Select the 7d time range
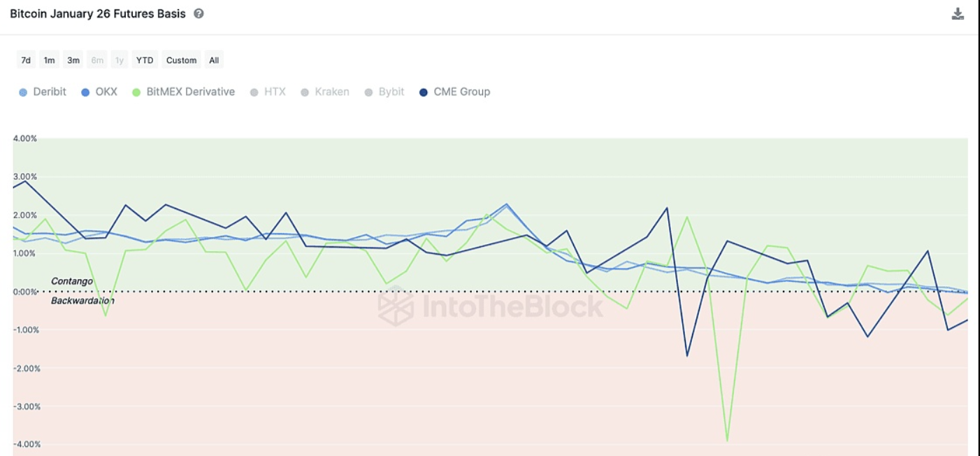This screenshot has height=456, width=980. [x=26, y=60]
